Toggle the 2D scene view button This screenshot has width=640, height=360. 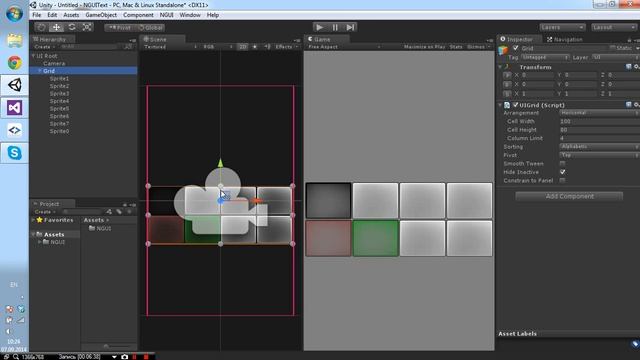[242, 47]
